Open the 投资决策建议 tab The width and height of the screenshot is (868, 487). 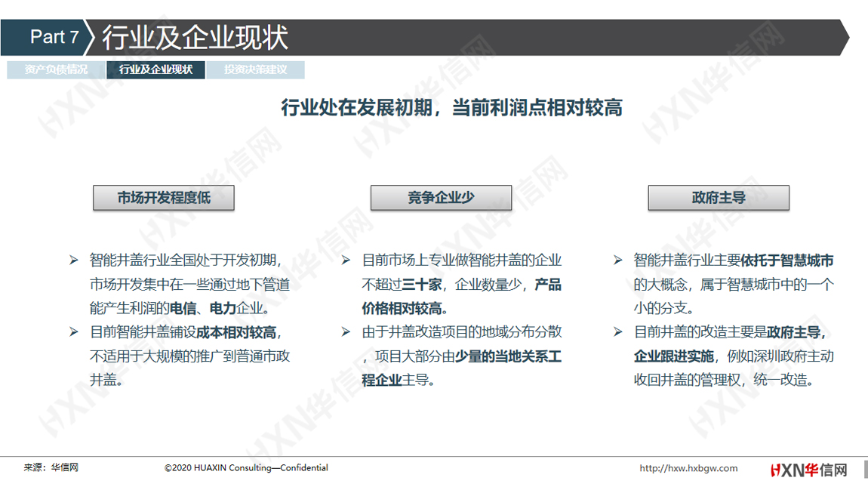click(255, 69)
